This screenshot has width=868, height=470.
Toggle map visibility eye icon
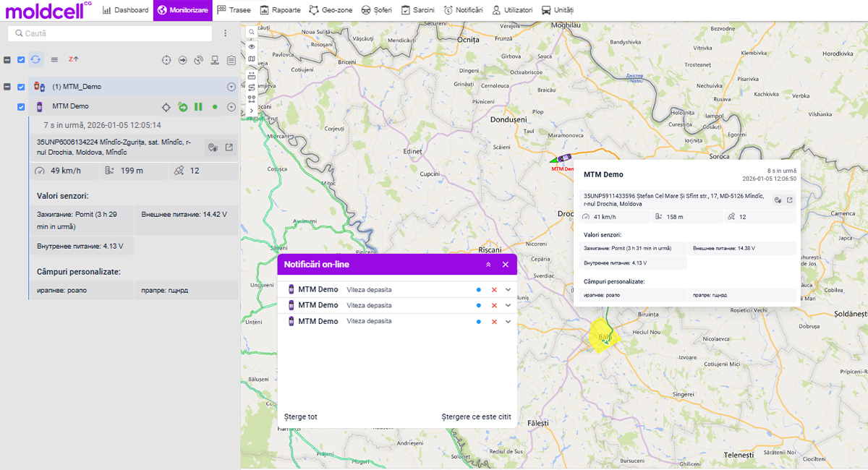click(x=252, y=46)
